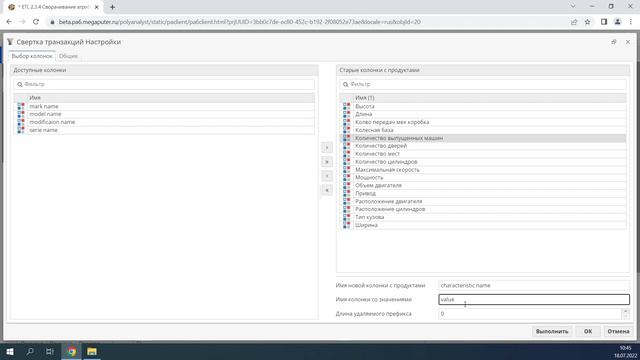Click the column icon beside 'Высота'
Viewport: 640px width, 360px height.
pos(347,106)
